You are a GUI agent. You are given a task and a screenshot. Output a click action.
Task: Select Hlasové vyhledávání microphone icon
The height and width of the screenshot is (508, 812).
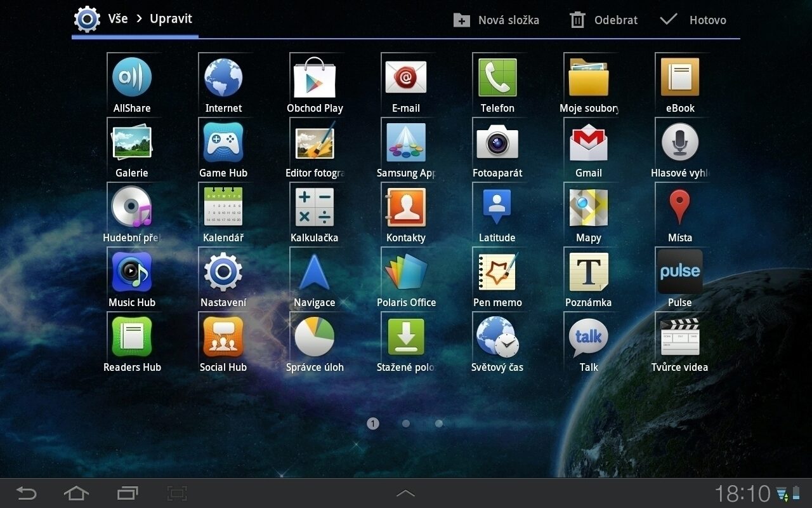[680, 142]
